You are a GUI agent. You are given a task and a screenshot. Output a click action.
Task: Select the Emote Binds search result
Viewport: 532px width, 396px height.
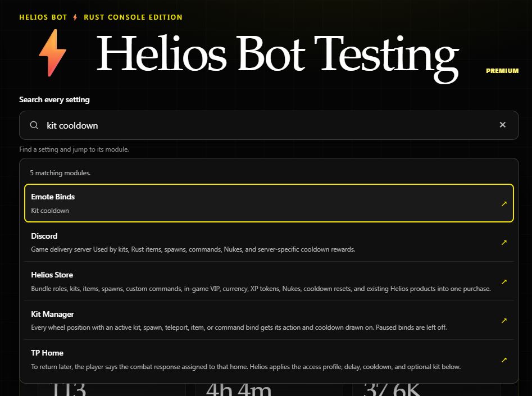pyautogui.click(x=269, y=203)
